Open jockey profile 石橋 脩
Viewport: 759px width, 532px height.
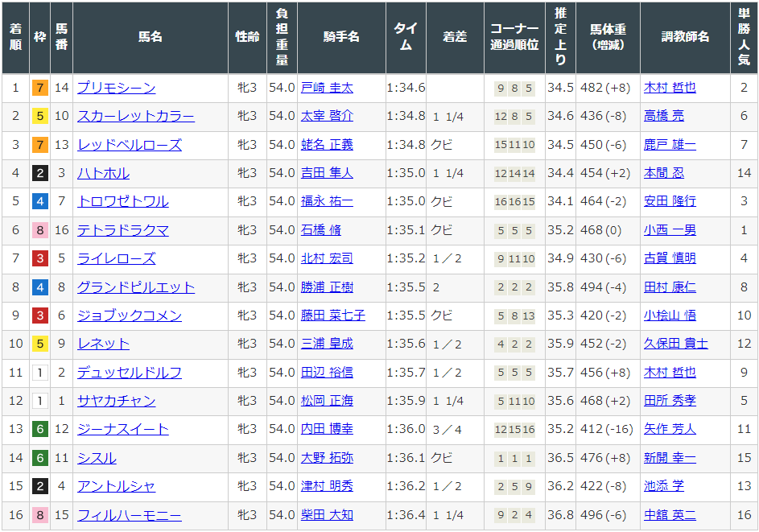[x=321, y=230]
